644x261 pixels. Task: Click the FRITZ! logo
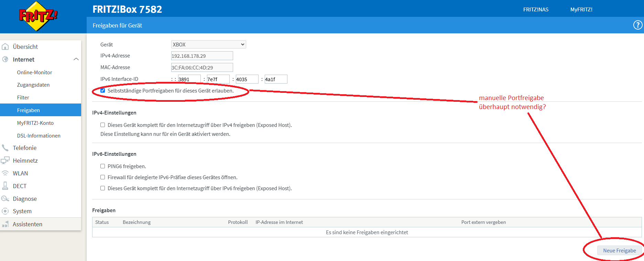(x=38, y=16)
